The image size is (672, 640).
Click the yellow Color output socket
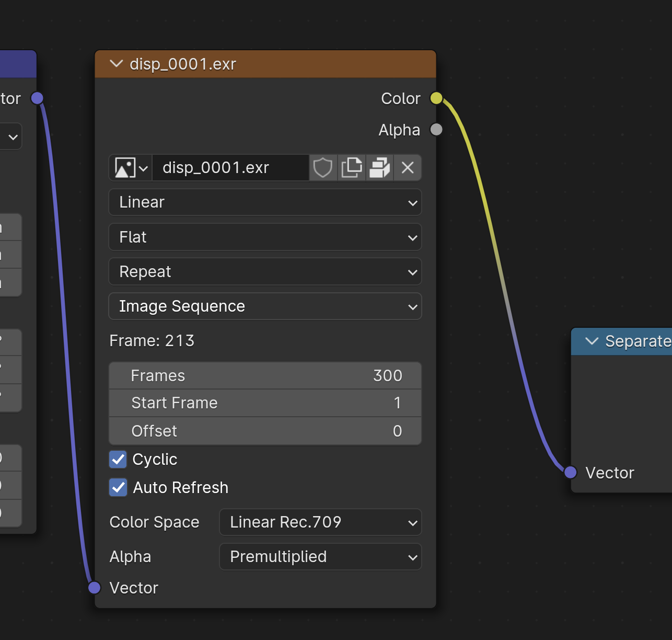pos(436,98)
